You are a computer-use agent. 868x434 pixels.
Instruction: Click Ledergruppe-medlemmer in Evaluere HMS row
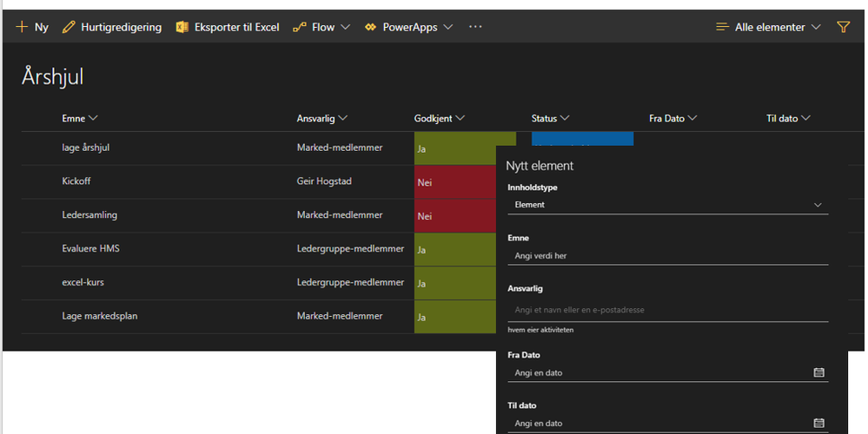pos(350,248)
